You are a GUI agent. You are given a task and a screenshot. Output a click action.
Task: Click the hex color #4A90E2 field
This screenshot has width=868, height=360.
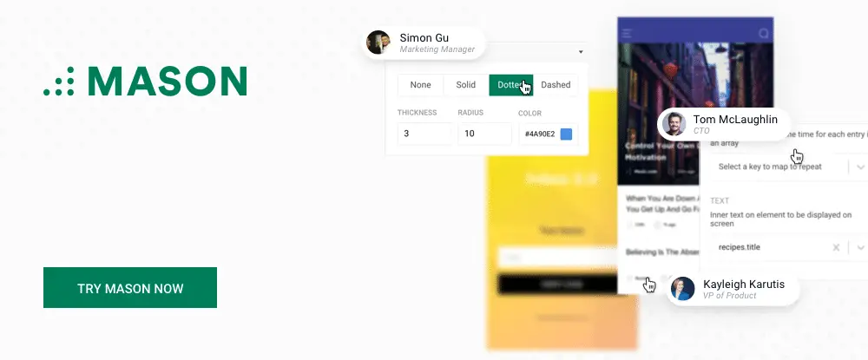(x=548, y=134)
